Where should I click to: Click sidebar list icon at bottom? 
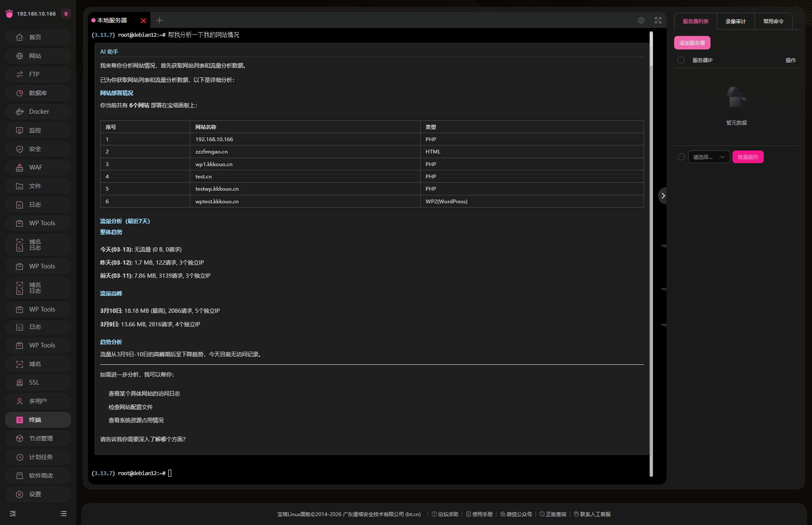pyautogui.click(x=63, y=514)
